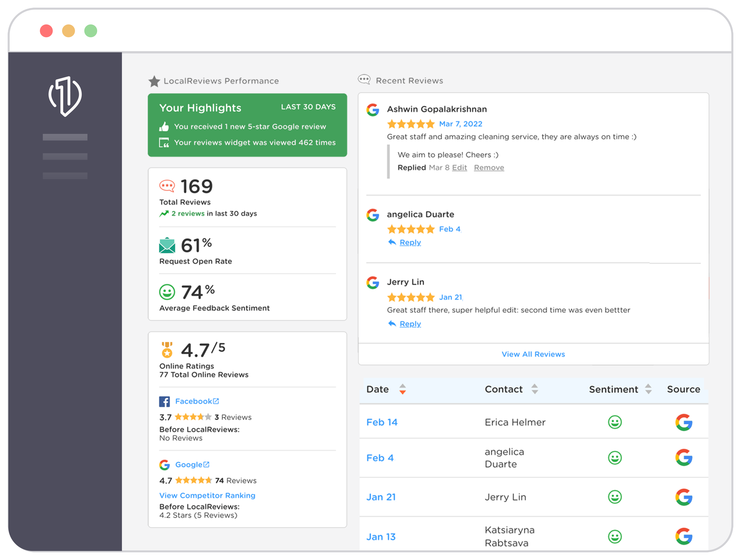Click the Google icon on Ashwin Gopalakrishnan's review
Screen dimensions: 741x560
(x=372, y=110)
